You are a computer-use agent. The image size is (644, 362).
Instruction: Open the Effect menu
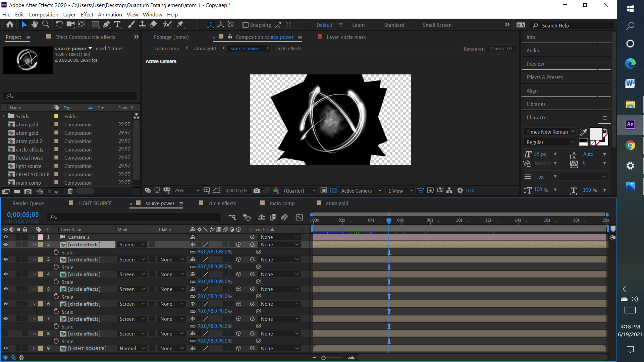[87, 15]
